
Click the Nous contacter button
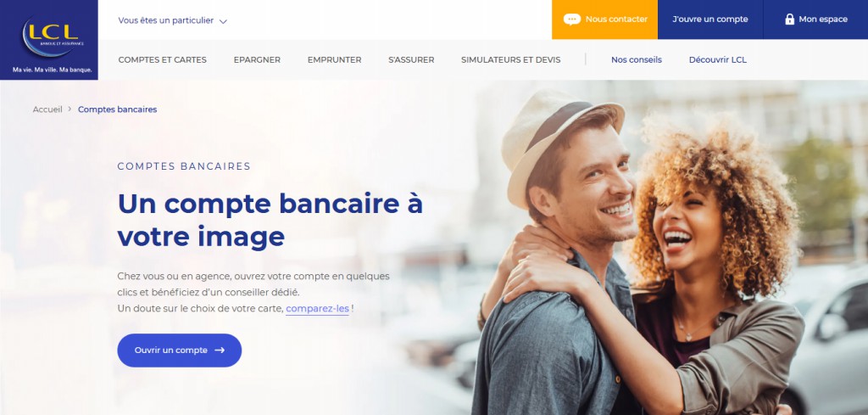(604, 20)
